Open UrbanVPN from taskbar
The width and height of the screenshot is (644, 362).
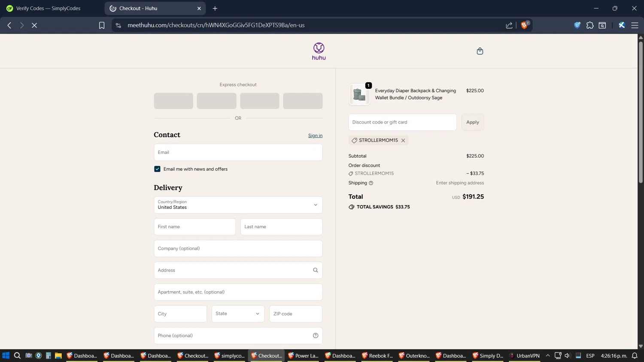click(524, 356)
